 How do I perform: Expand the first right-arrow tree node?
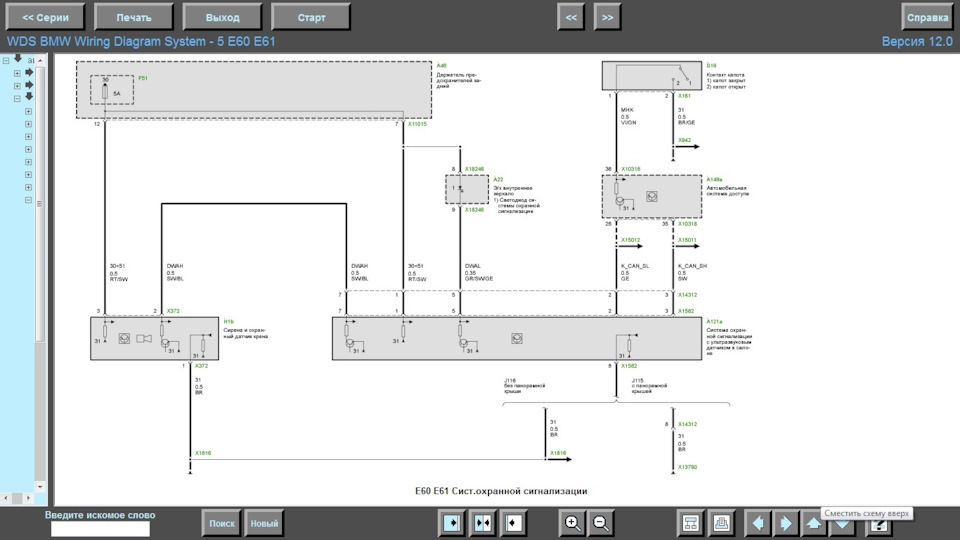click(x=17, y=73)
